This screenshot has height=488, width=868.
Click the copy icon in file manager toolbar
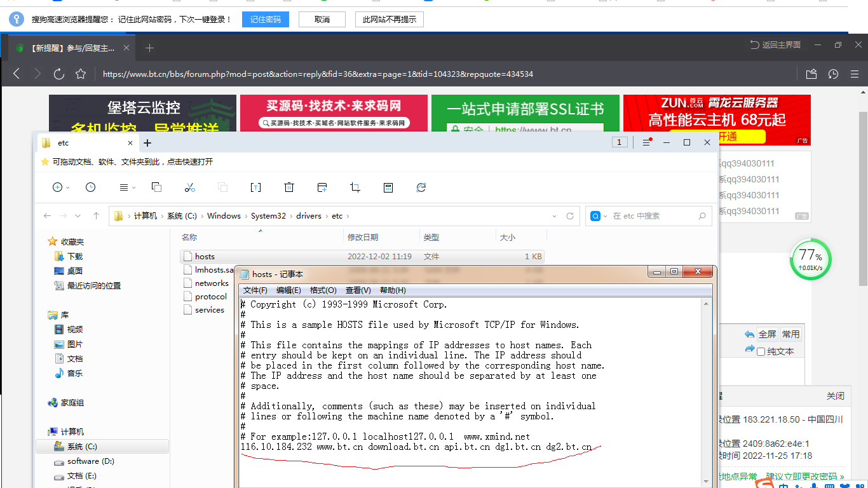(156, 187)
